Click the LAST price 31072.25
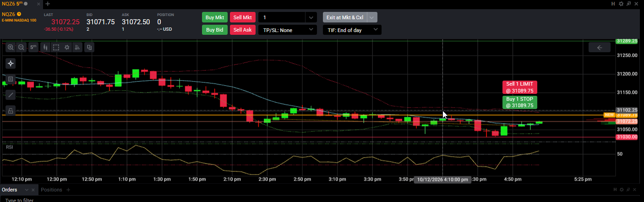The image size is (644, 202). click(x=65, y=22)
